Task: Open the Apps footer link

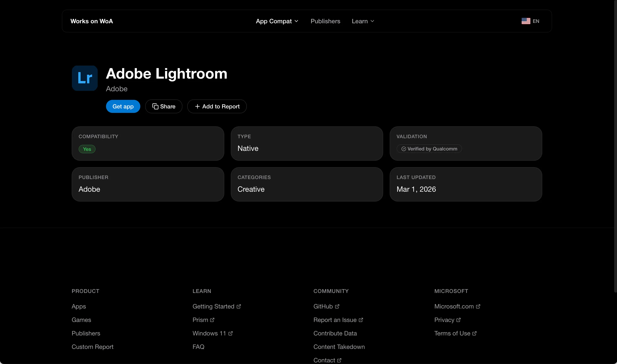Action: [79, 307]
